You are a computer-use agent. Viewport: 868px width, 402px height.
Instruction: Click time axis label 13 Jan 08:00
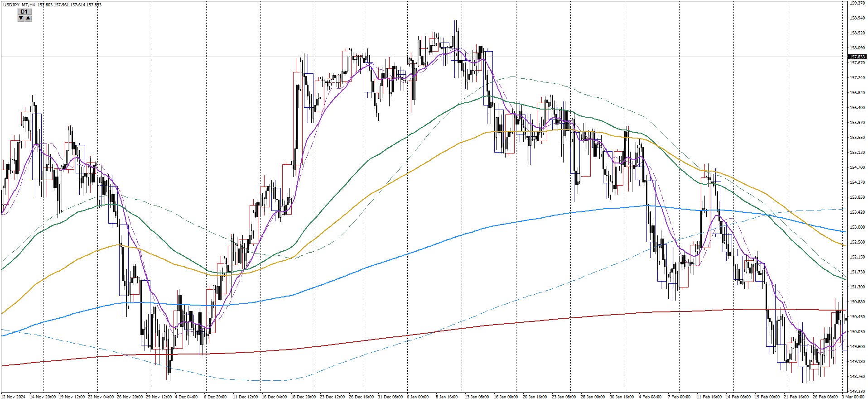pos(477,397)
